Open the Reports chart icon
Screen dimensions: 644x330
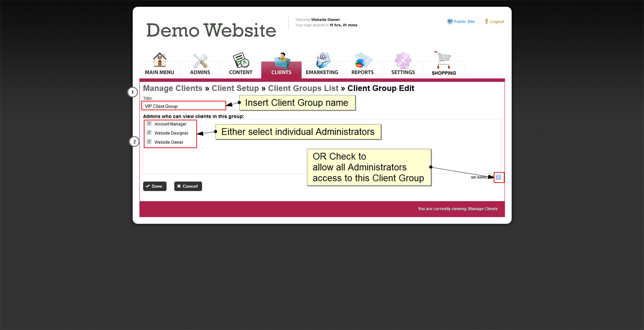362,60
